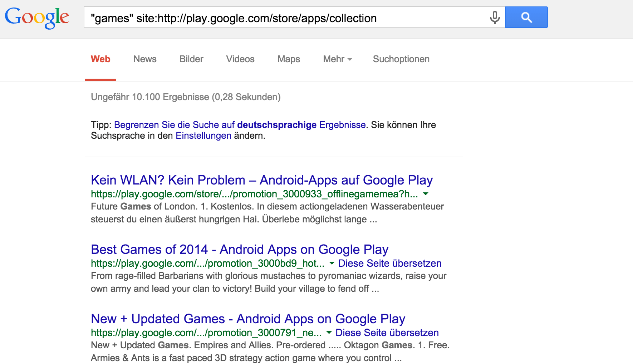
Task: Open 'Best Games of 2014' result
Action: (240, 250)
